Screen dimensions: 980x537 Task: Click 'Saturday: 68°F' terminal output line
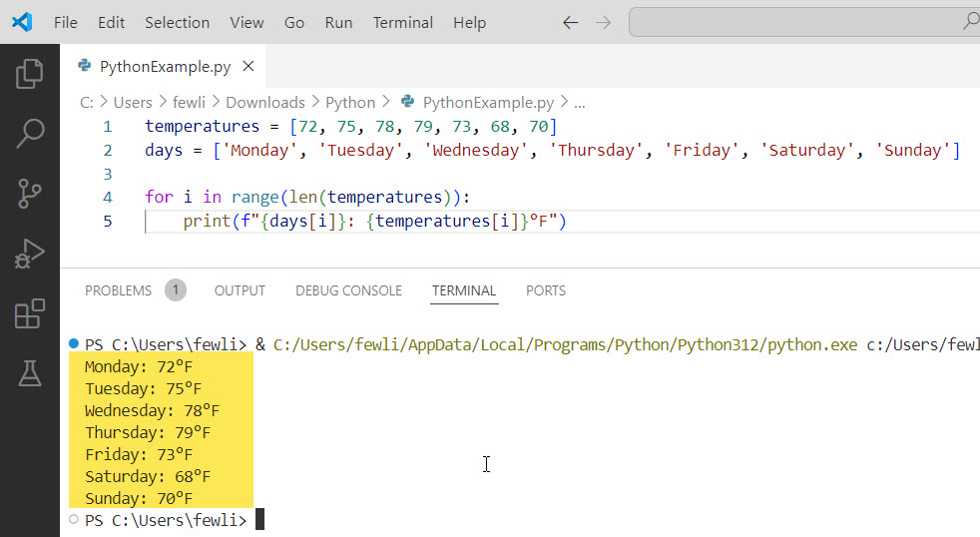(x=148, y=476)
